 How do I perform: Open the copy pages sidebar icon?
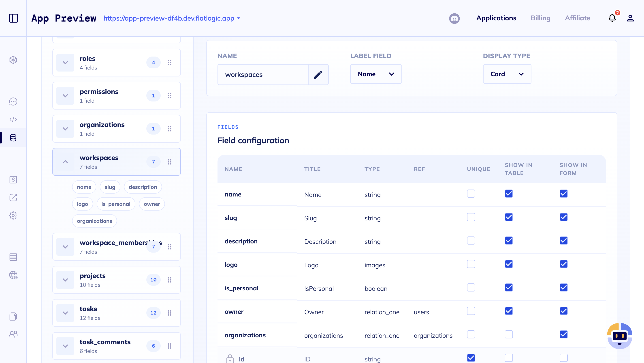pos(13,316)
